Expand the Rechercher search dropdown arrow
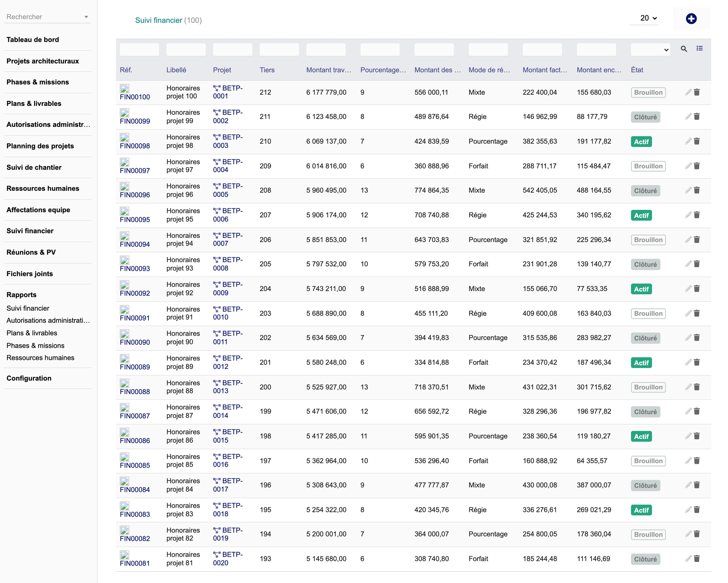 tap(86, 17)
